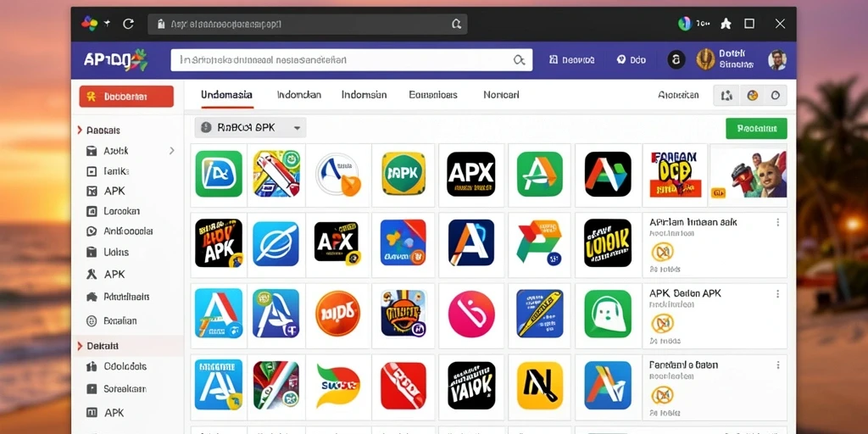Click the Aionatan label near view buttons
The image size is (868, 434).
pos(678,95)
